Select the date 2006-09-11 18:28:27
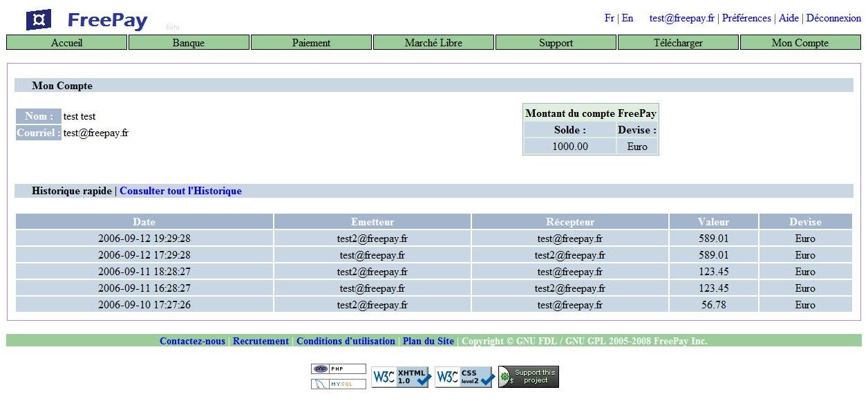 (144, 272)
